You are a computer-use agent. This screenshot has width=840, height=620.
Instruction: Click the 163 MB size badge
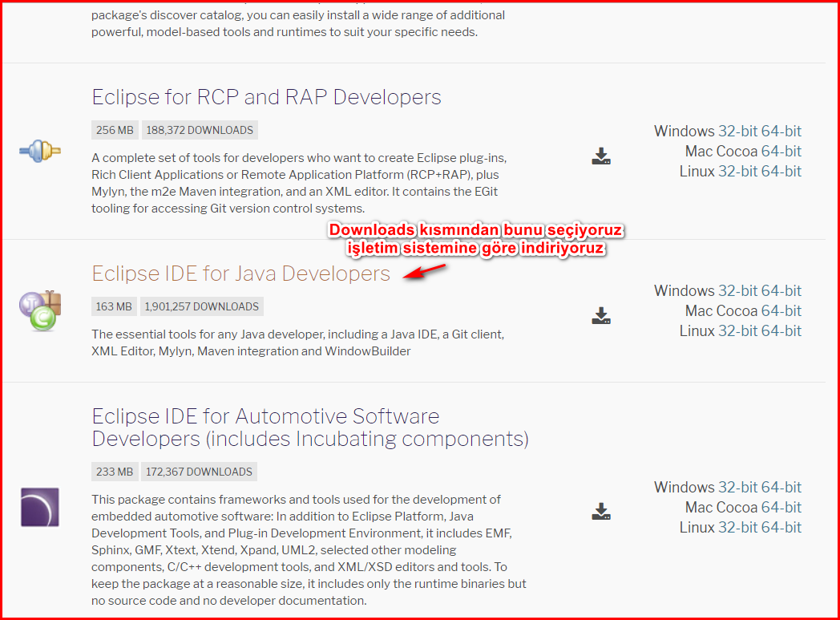pyautogui.click(x=114, y=306)
